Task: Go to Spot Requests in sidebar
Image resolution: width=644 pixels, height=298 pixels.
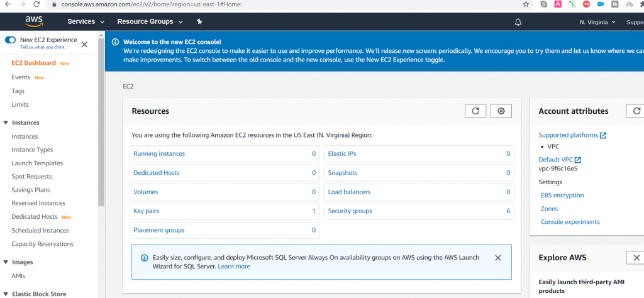Action: click(x=31, y=177)
